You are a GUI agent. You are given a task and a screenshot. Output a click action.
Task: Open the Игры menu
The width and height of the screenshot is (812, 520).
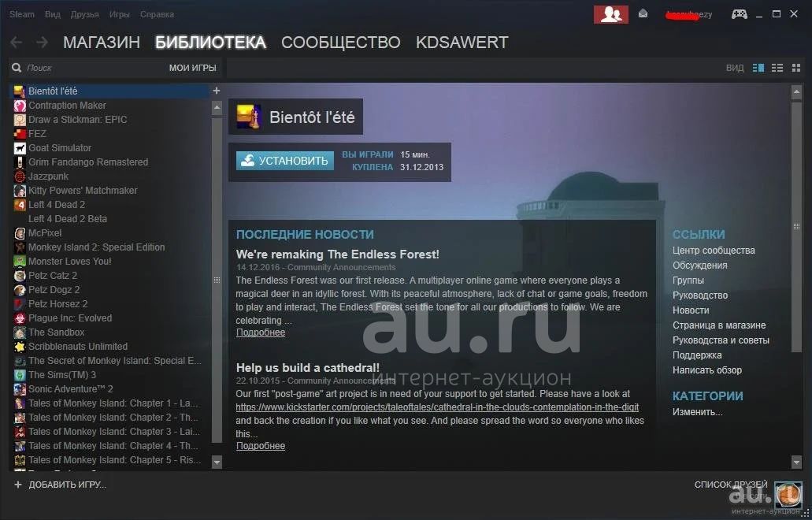tap(119, 14)
